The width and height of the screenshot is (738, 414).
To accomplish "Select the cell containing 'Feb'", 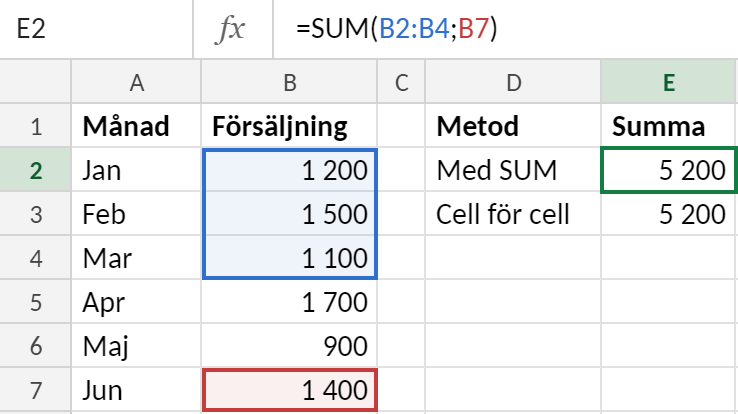I will click(136, 214).
